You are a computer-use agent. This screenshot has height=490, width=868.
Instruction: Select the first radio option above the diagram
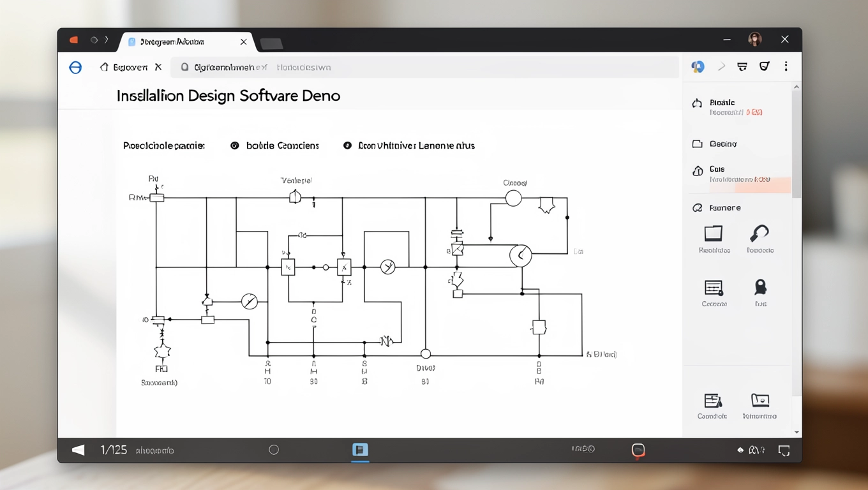click(x=235, y=145)
